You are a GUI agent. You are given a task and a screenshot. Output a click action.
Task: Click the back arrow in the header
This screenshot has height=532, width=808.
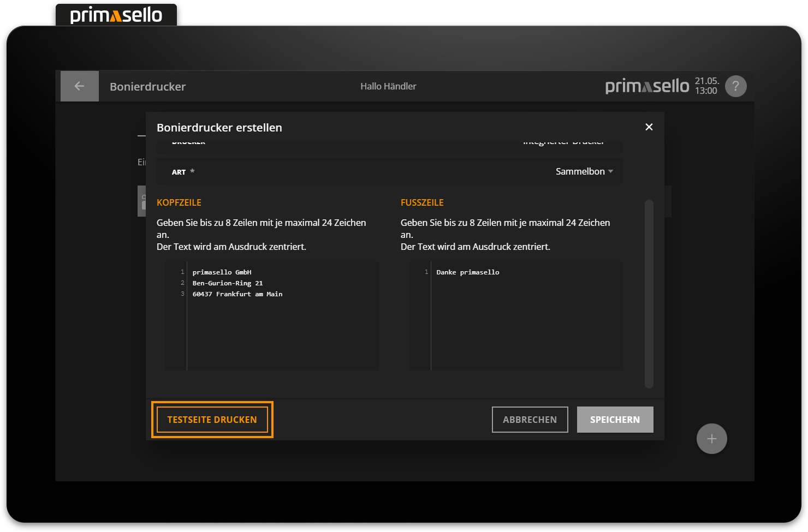(x=80, y=86)
